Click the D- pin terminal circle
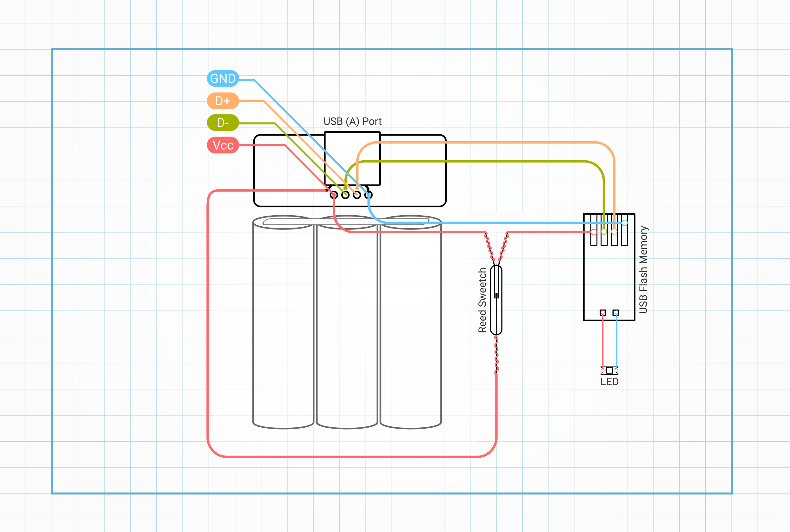 pos(346,195)
